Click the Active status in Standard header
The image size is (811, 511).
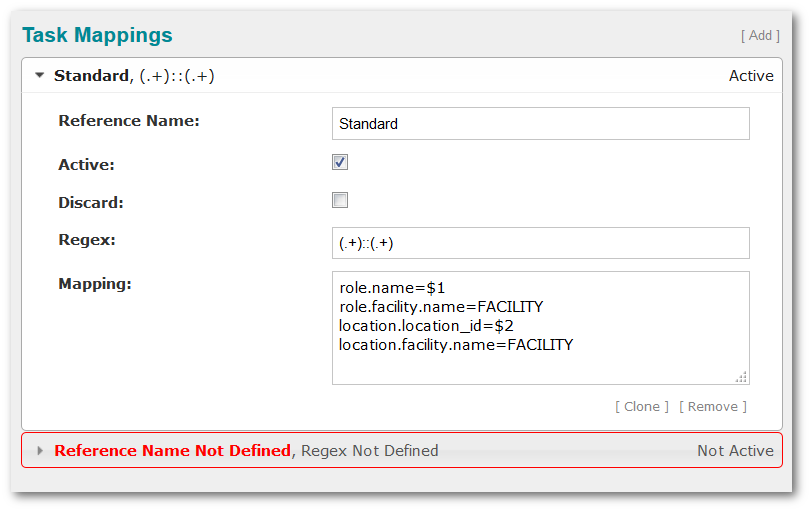click(751, 76)
